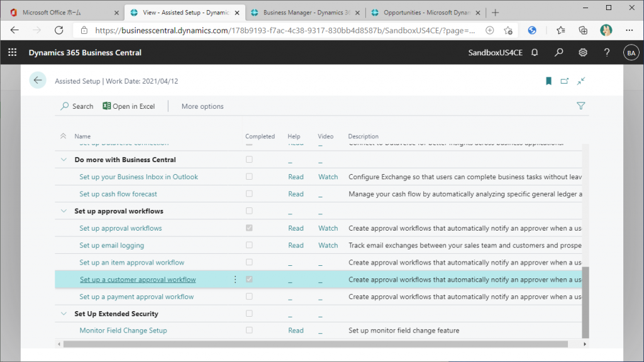Viewport: 644px width, 362px height.
Task: Collapse the Set up approval workflows group
Action: [64, 211]
